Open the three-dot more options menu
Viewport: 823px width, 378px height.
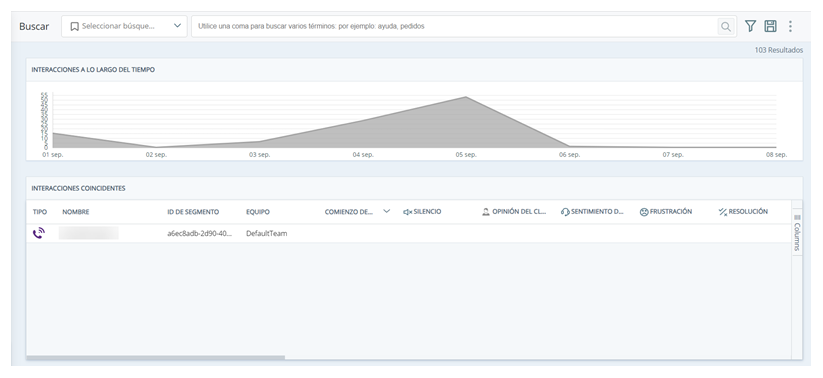(x=790, y=26)
